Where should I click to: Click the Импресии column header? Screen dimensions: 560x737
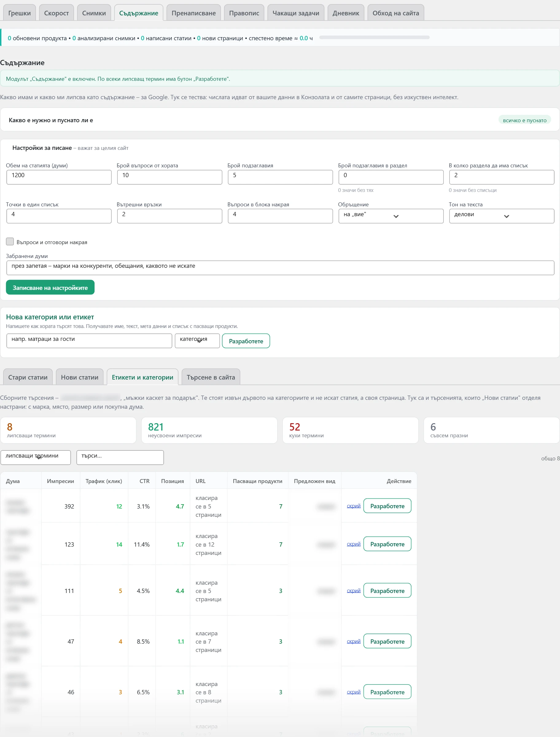60,481
